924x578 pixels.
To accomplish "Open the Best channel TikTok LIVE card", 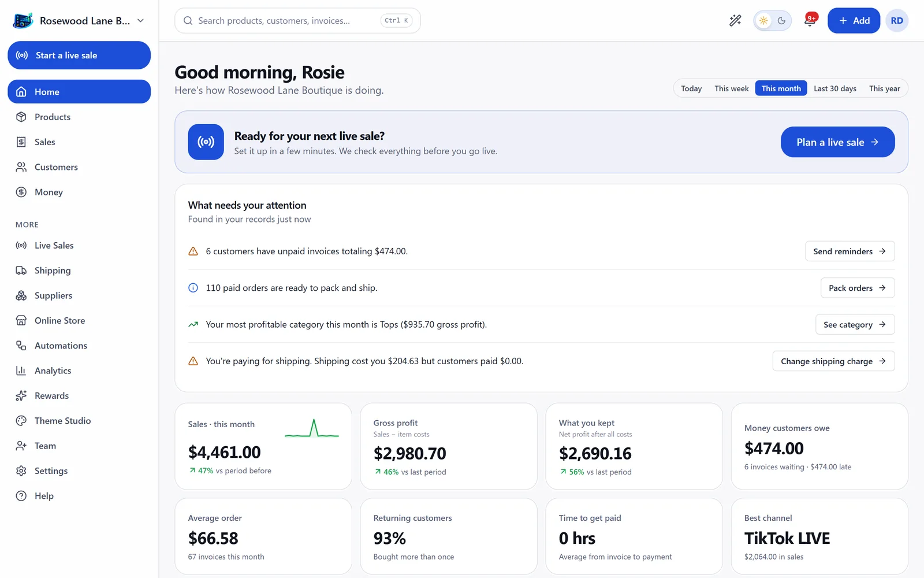I will (819, 536).
